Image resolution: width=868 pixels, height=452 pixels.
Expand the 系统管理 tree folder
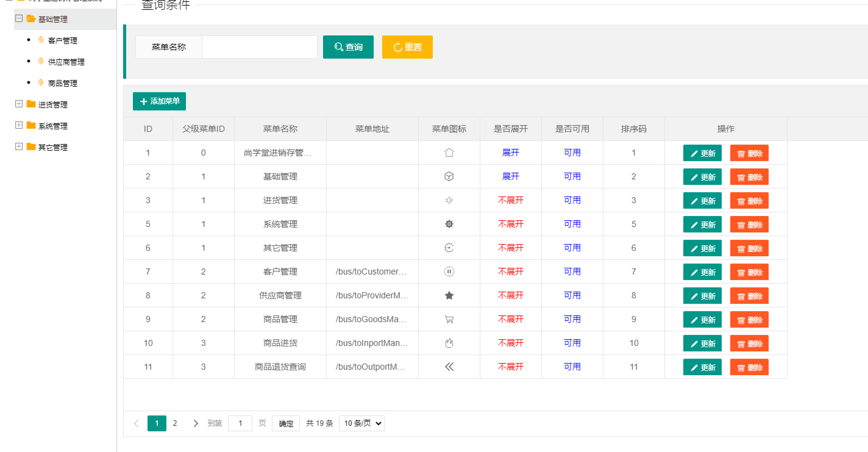click(x=19, y=126)
